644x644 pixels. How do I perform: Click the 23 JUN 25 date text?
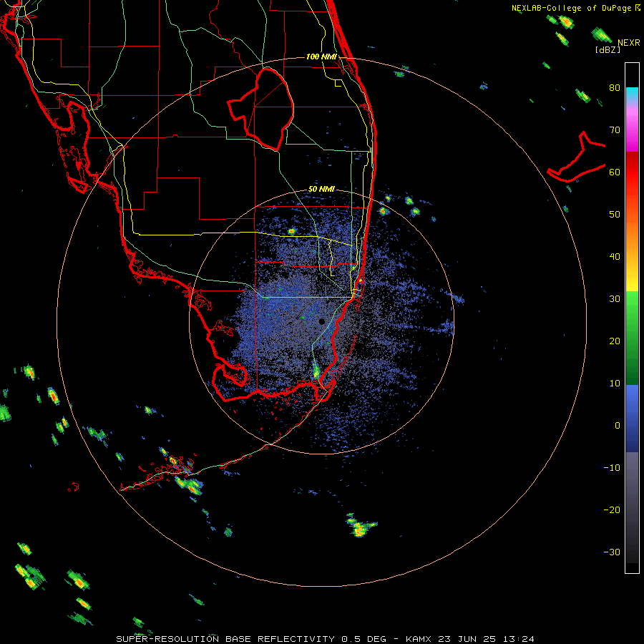467,639
